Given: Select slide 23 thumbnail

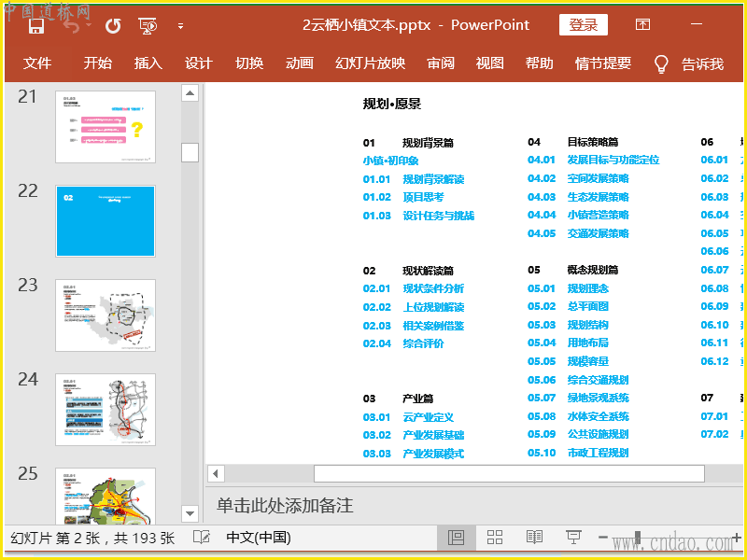Looking at the screenshot, I should coord(106,315).
